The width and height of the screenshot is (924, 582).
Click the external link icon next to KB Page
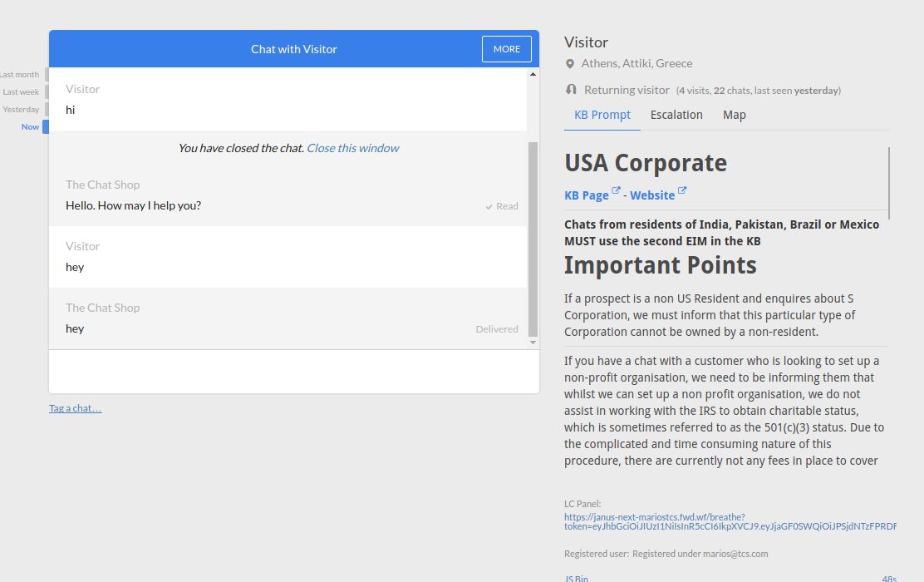(616, 190)
